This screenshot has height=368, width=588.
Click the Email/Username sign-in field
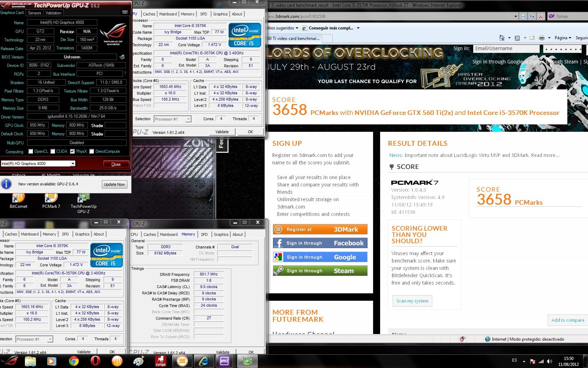coord(506,49)
